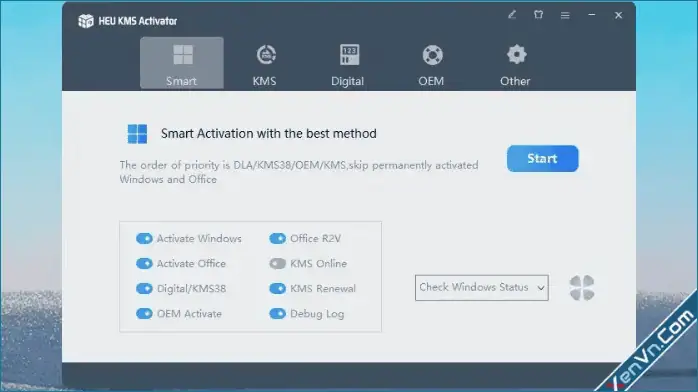Image resolution: width=698 pixels, height=392 pixels.
Task: Click the HEU KMS Activator title text
Action: point(138,21)
